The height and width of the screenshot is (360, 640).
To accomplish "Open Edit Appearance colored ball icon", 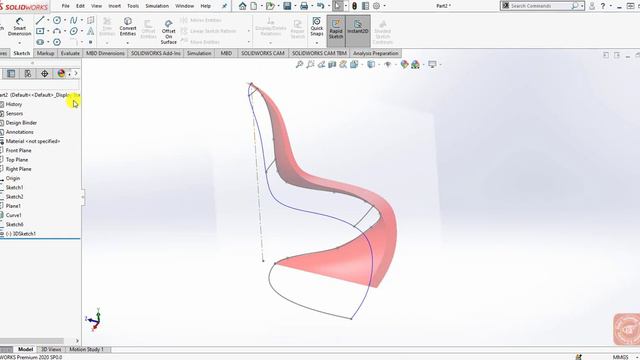I will coord(404,64).
